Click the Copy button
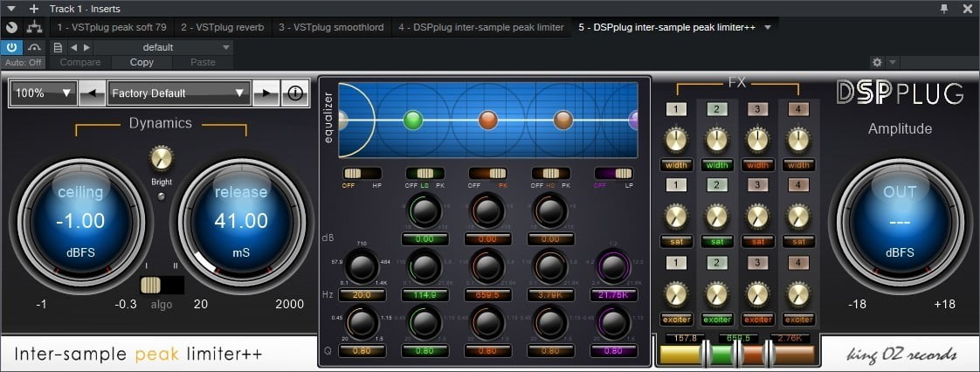The width and height of the screenshot is (980, 372). point(141,63)
